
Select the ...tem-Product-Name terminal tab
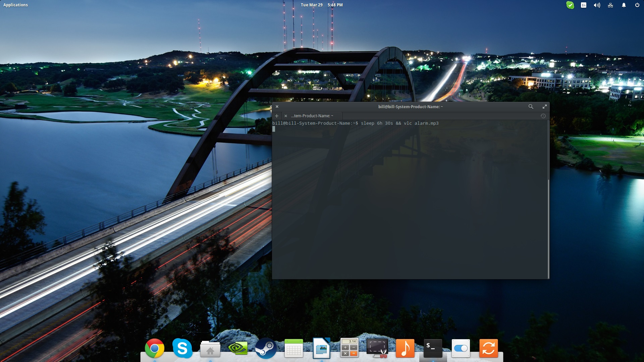[x=312, y=116]
